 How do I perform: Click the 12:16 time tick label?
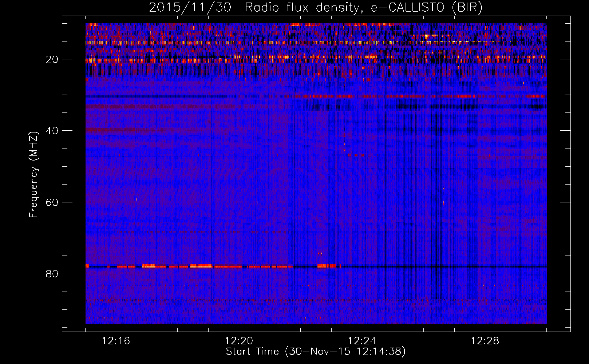[x=116, y=341]
